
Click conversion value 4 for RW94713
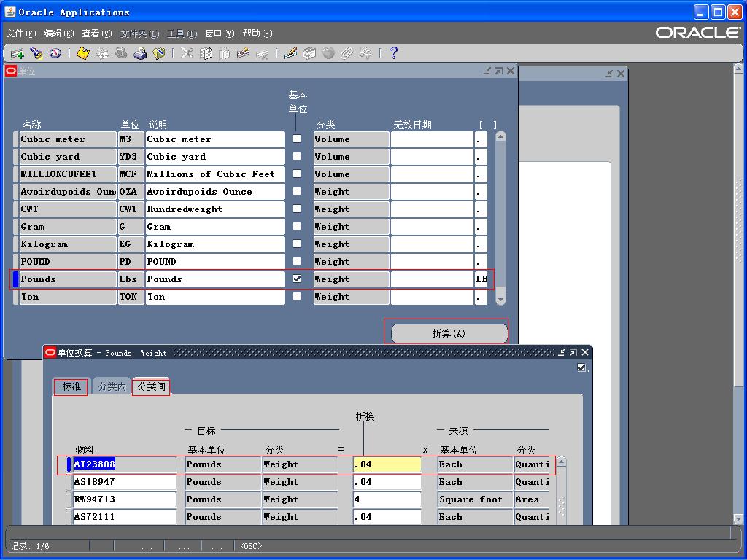tap(387, 499)
